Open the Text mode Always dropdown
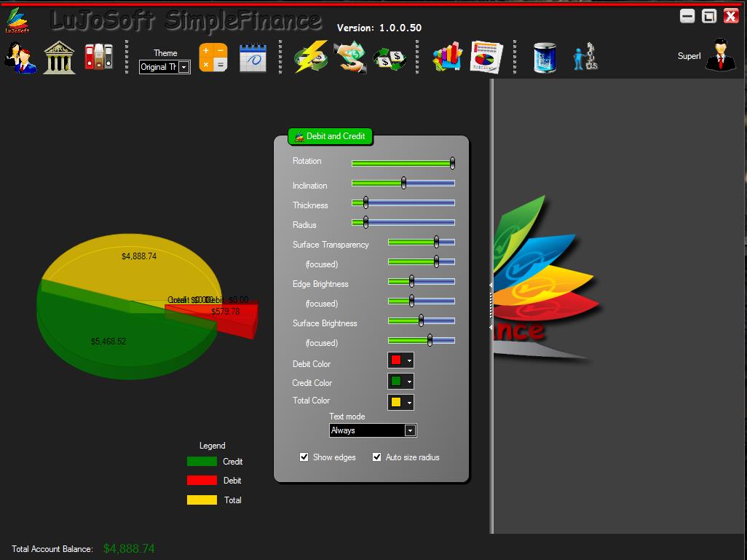 tap(373, 430)
